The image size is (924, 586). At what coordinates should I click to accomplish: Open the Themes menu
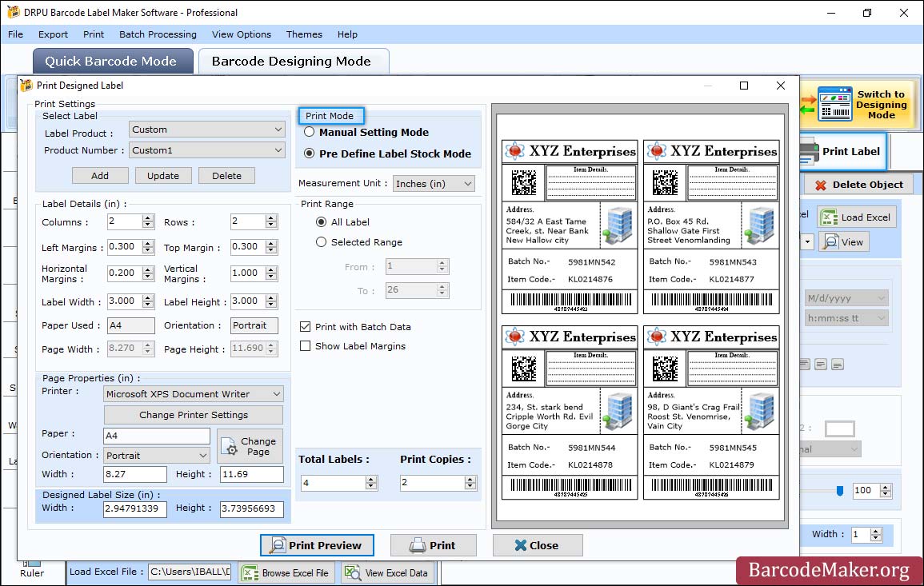(304, 34)
